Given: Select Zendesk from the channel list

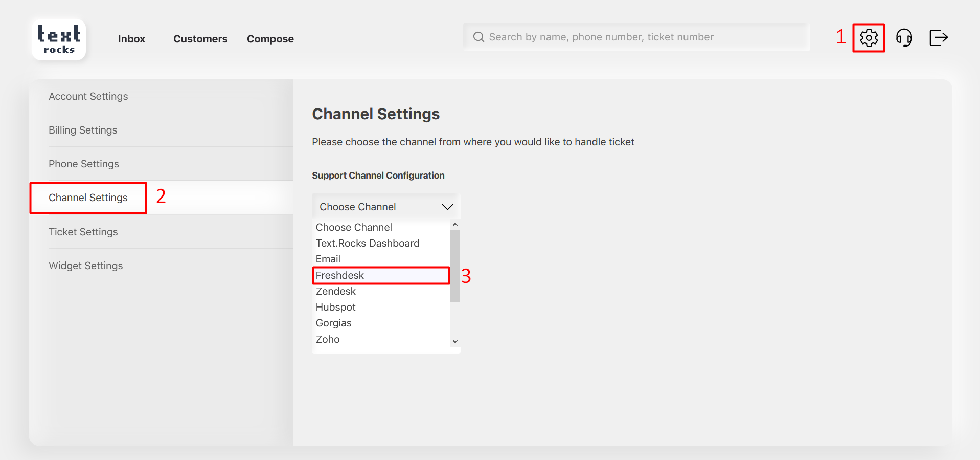Looking at the screenshot, I should 336,291.
